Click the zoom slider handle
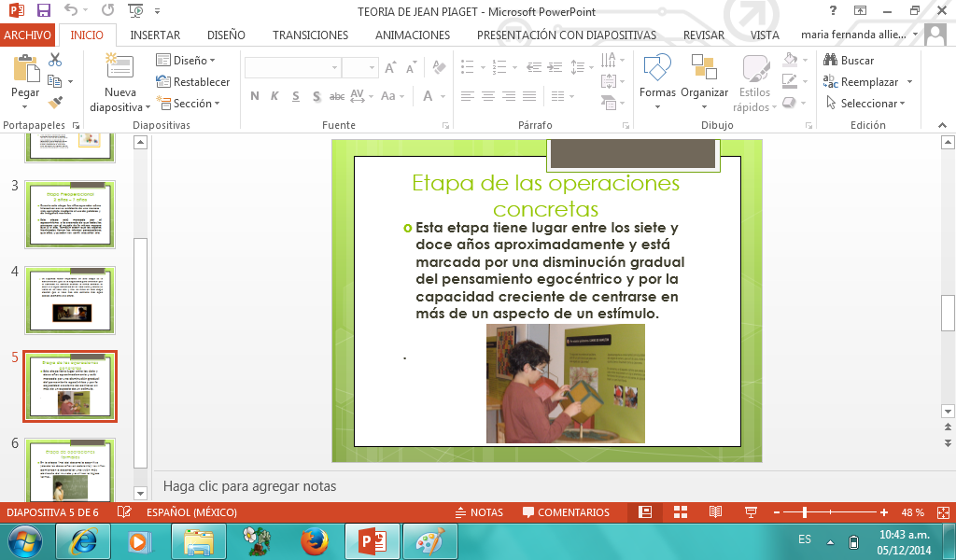This screenshot has height=560, width=956. (804, 512)
